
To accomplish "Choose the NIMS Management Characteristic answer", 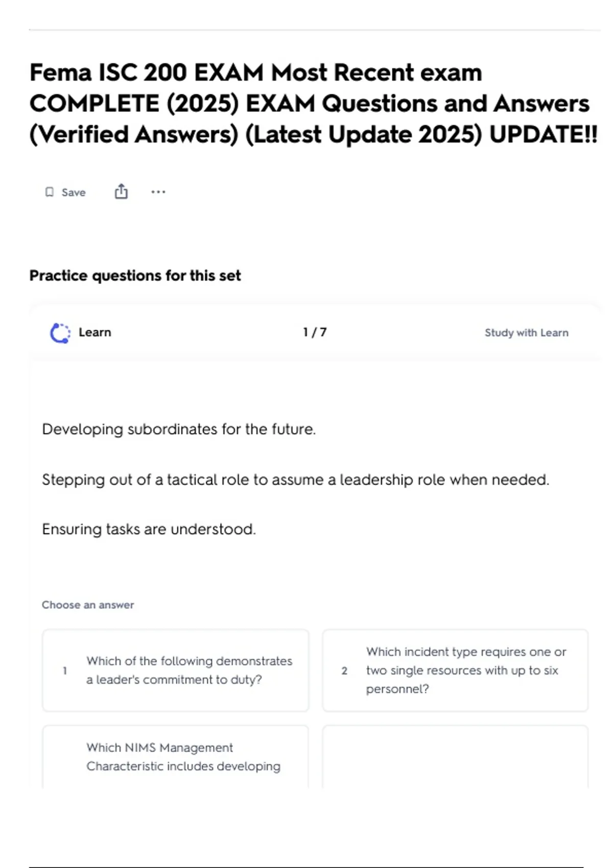I will click(176, 757).
